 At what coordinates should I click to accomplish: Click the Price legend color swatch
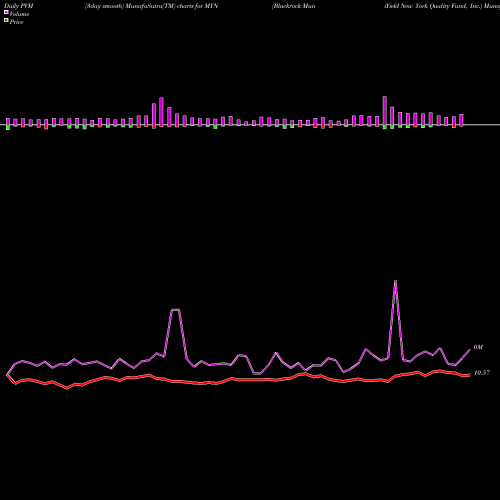click(6, 20)
